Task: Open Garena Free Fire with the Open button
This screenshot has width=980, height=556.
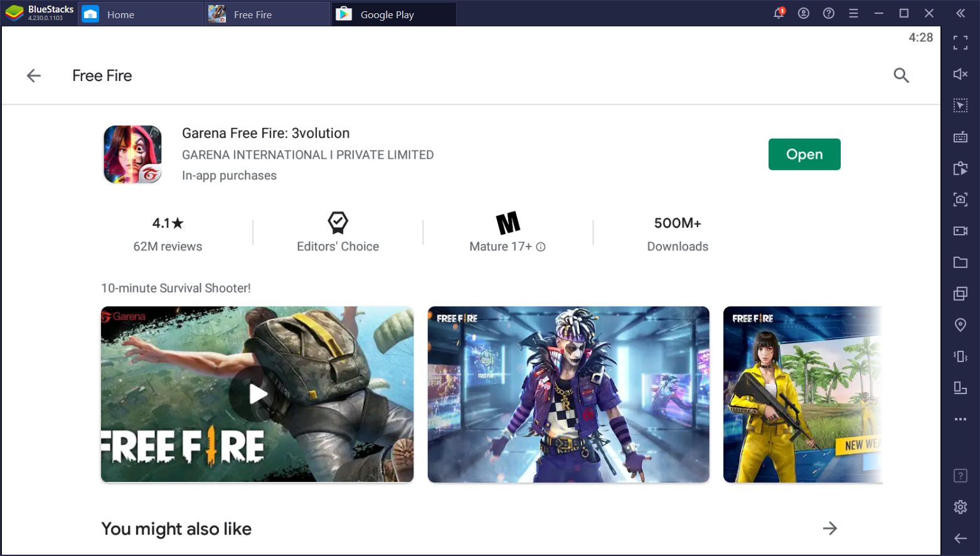Action: 804,154
